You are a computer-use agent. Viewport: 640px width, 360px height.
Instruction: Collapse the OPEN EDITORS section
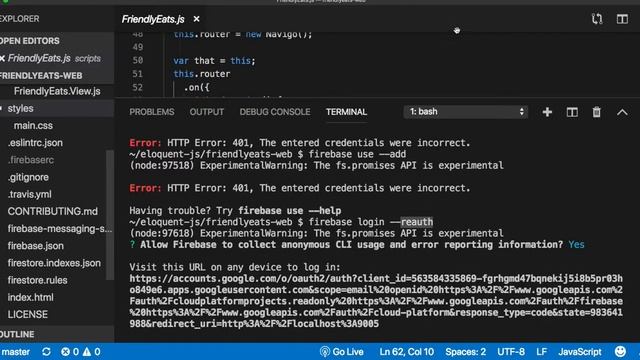(x=30, y=41)
